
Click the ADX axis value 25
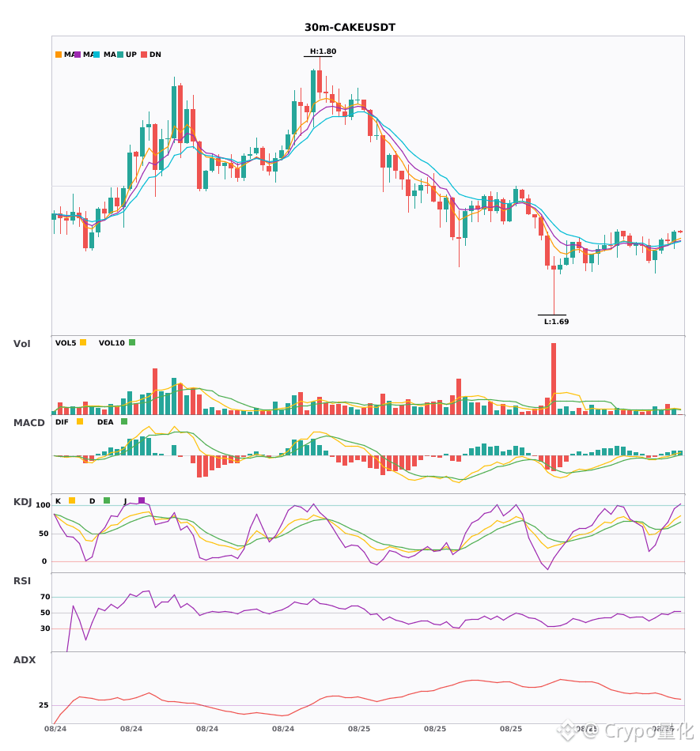pyautogui.click(x=44, y=705)
